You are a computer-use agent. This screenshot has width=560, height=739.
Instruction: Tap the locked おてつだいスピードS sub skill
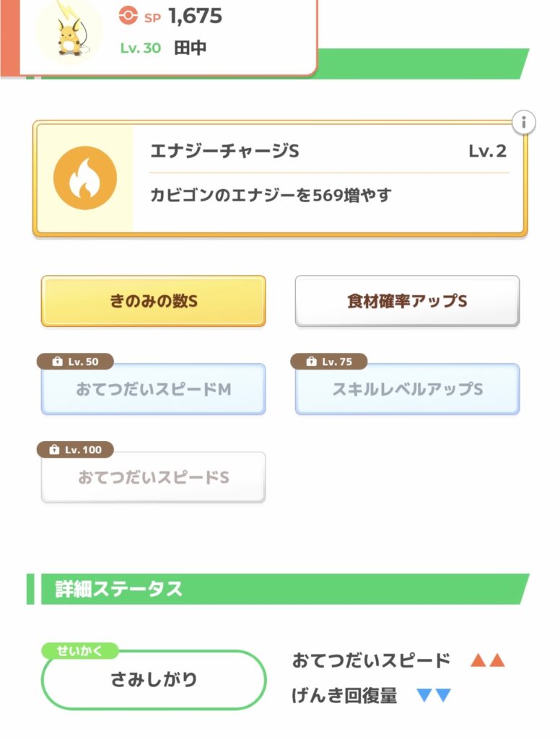pyautogui.click(x=153, y=478)
